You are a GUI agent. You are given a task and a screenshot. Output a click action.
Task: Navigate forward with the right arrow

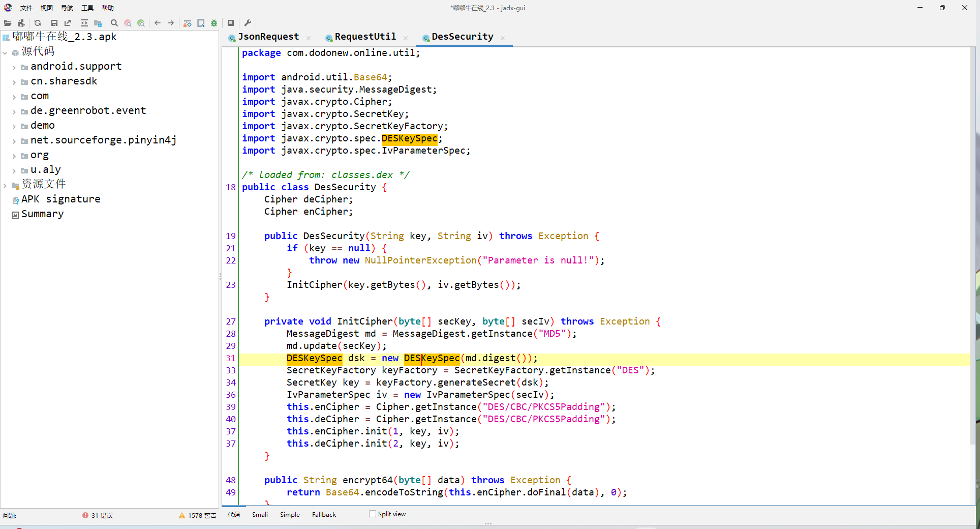click(x=171, y=23)
